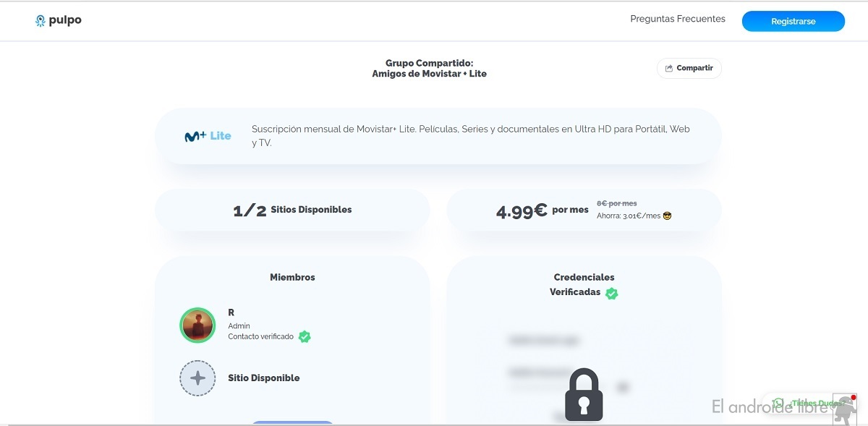Click the Credenciales Verificadas green check badge
The width and height of the screenshot is (868, 426).
click(612, 293)
